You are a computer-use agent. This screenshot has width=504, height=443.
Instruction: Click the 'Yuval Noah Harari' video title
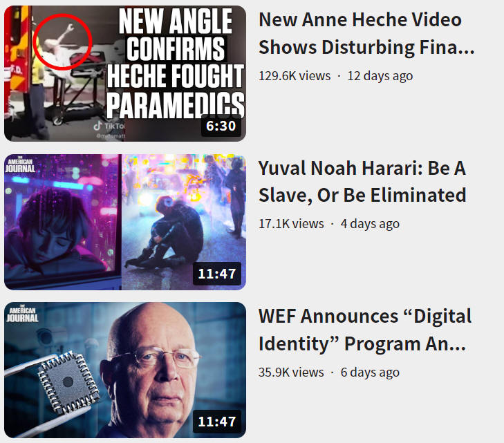pos(362,182)
